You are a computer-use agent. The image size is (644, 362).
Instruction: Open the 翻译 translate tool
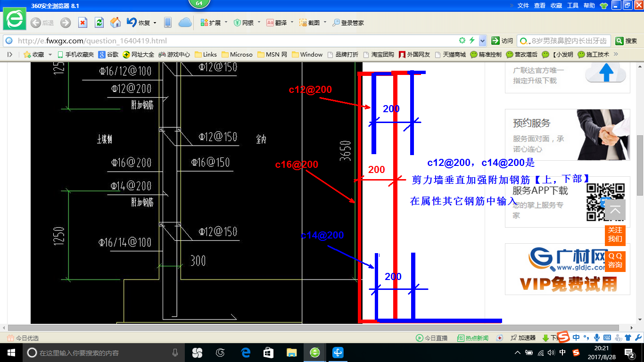pos(277,23)
